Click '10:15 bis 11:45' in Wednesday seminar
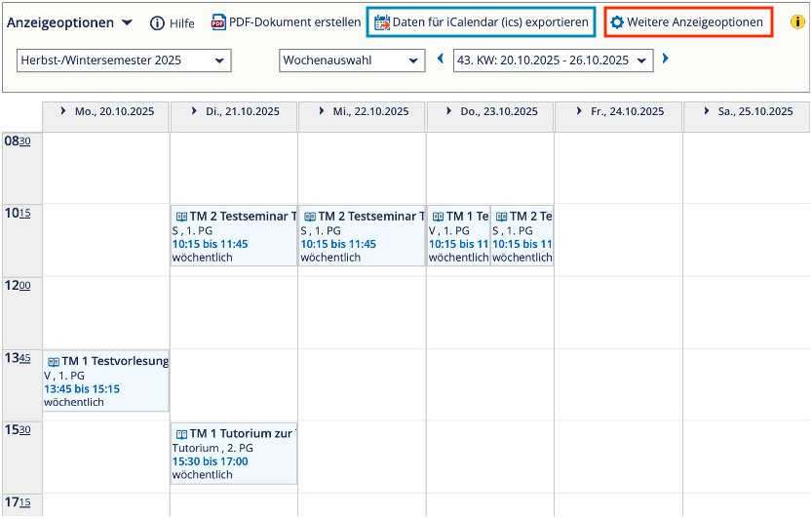Screen dimensions: 812x519 point(338,244)
